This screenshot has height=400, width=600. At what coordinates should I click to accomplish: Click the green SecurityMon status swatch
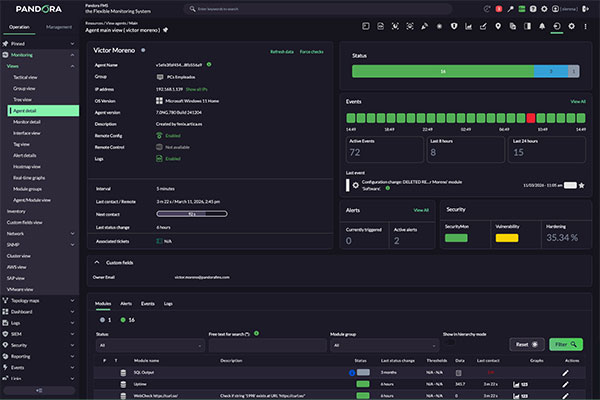[x=456, y=238]
